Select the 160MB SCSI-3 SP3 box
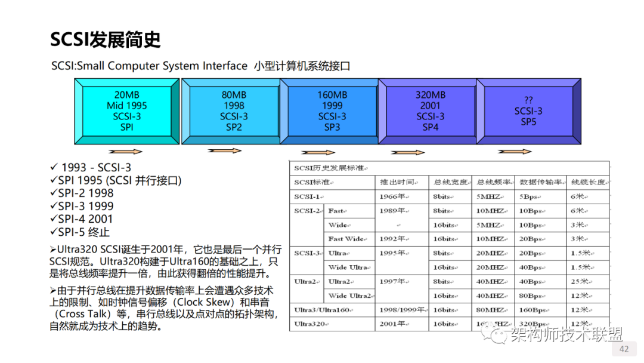The width and height of the screenshot is (644, 363). pos(332,110)
